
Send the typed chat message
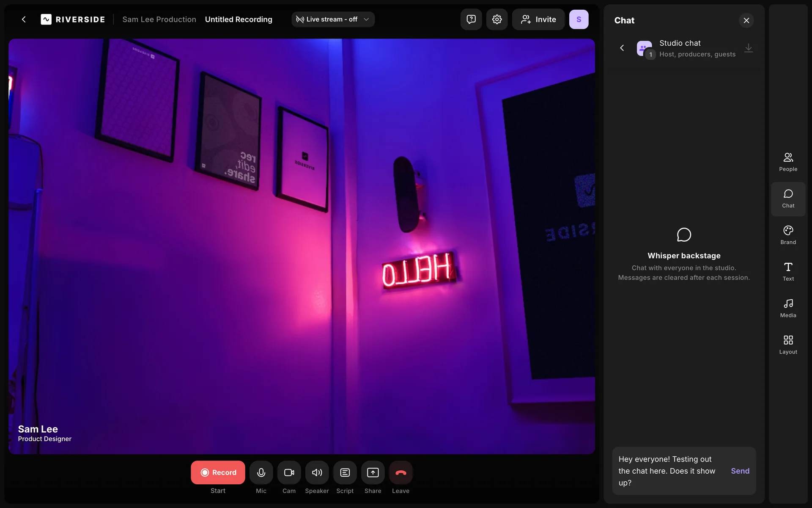coord(740,471)
